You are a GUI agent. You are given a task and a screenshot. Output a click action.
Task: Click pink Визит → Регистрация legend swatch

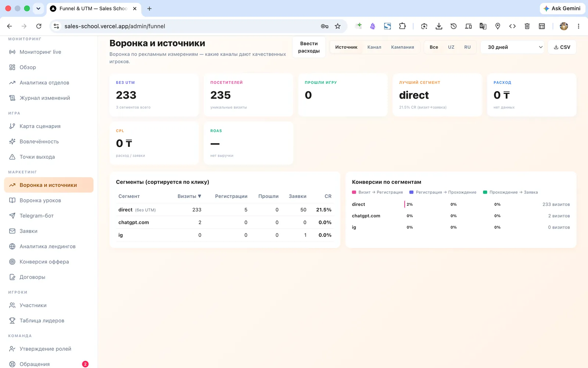click(x=354, y=192)
